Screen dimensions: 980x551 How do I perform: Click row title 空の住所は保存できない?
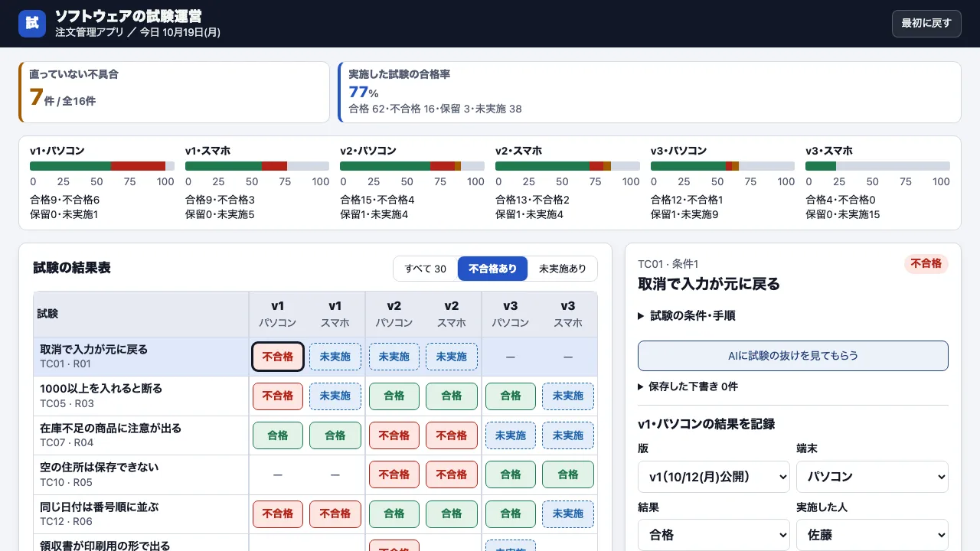(x=100, y=467)
